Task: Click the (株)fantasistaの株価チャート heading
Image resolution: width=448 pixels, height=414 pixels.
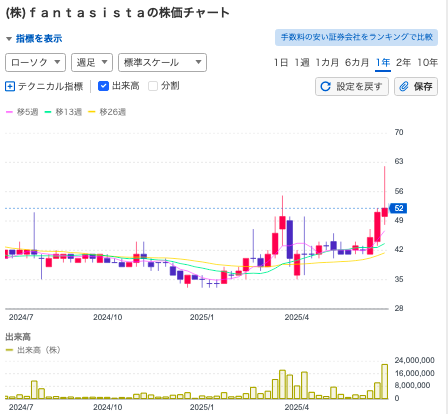Action: (x=118, y=13)
